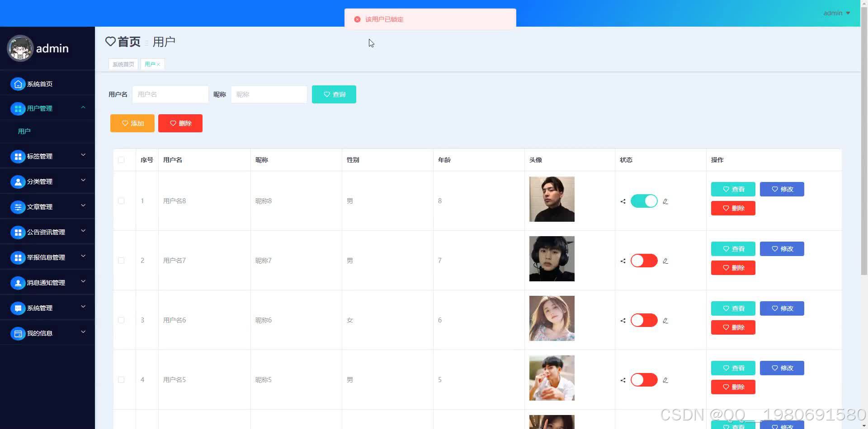Open the admin dropdown in top bar
868x429 pixels.
click(836, 13)
